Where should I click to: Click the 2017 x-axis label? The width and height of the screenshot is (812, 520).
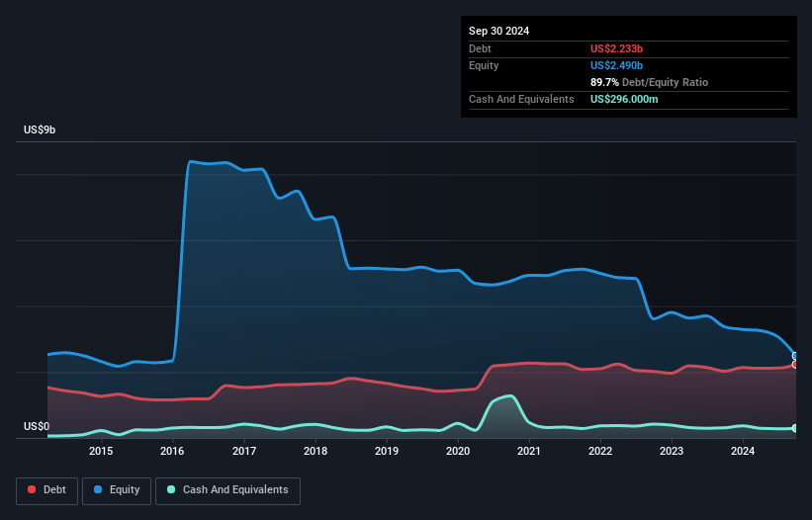pos(244,451)
